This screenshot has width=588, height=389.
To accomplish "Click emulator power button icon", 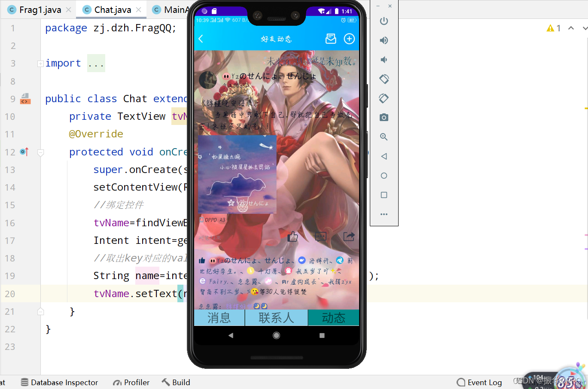I will [x=384, y=21].
